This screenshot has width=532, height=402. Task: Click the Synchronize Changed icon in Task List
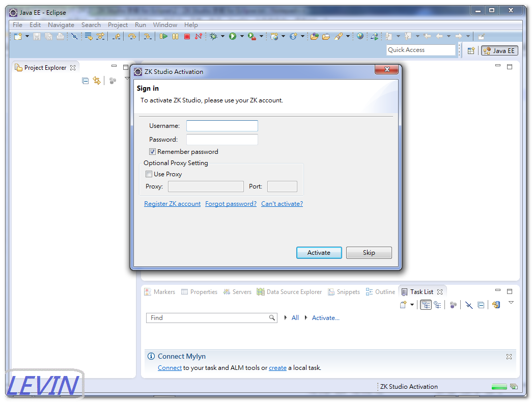point(496,305)
